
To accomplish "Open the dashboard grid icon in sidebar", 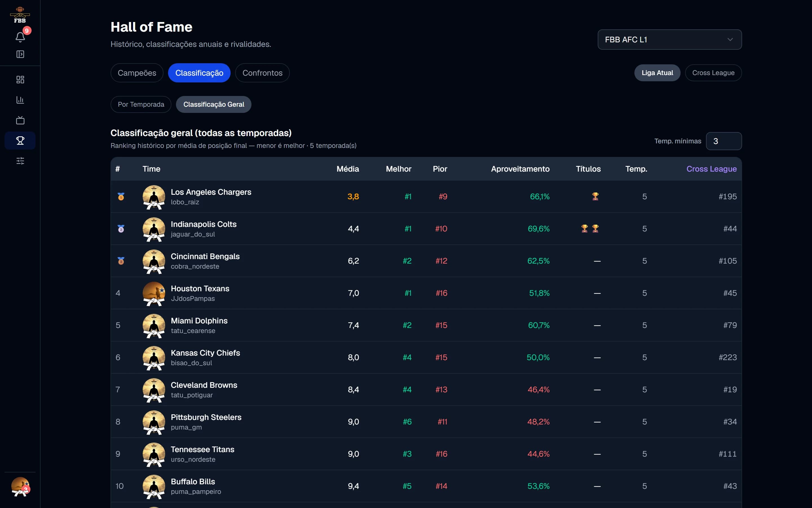I will [x=20, y=80].
